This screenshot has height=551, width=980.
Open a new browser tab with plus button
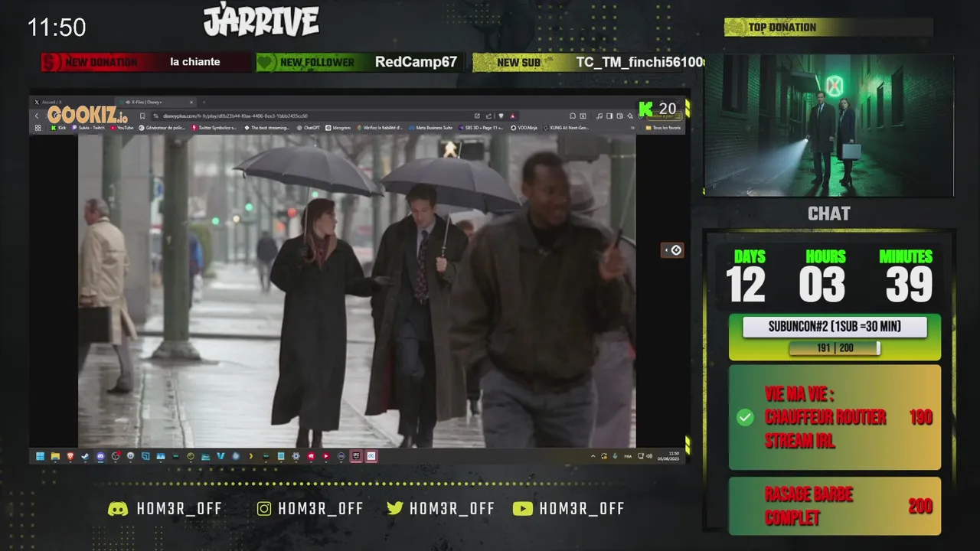(x=204, y=102)
